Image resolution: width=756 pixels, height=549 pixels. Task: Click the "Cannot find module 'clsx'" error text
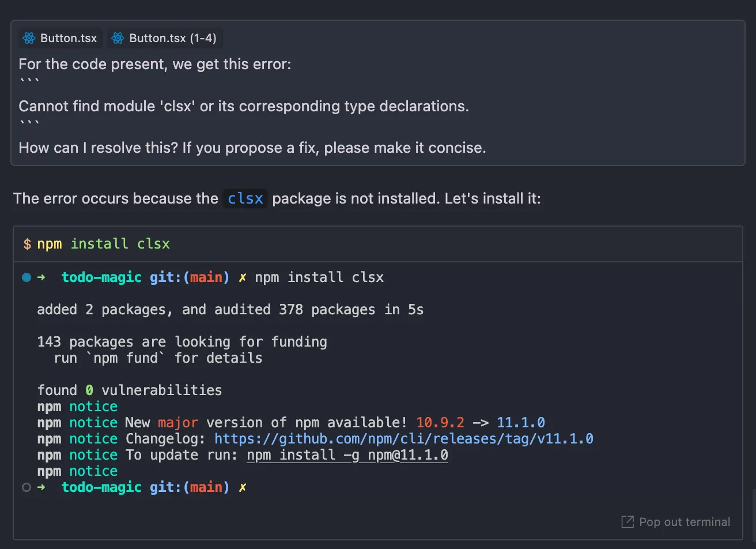pos(244,106)
